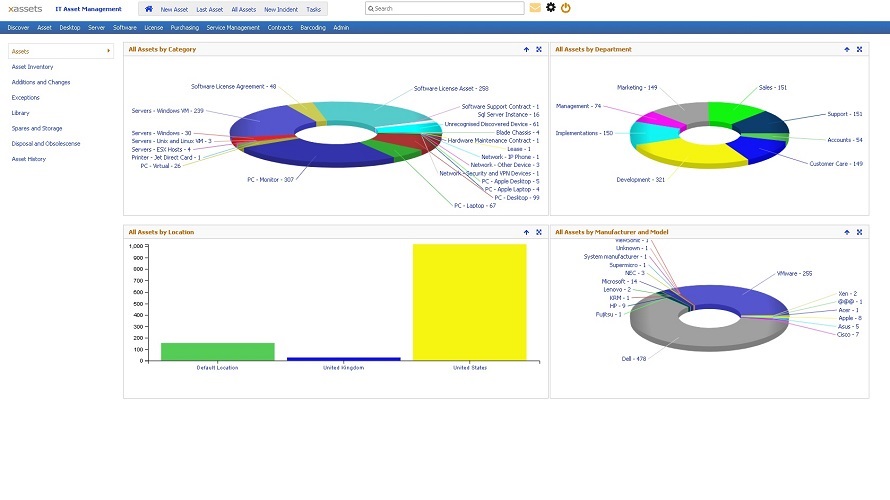
Task: Maximize the All Assets by Location panel
Action: (539, 232)
